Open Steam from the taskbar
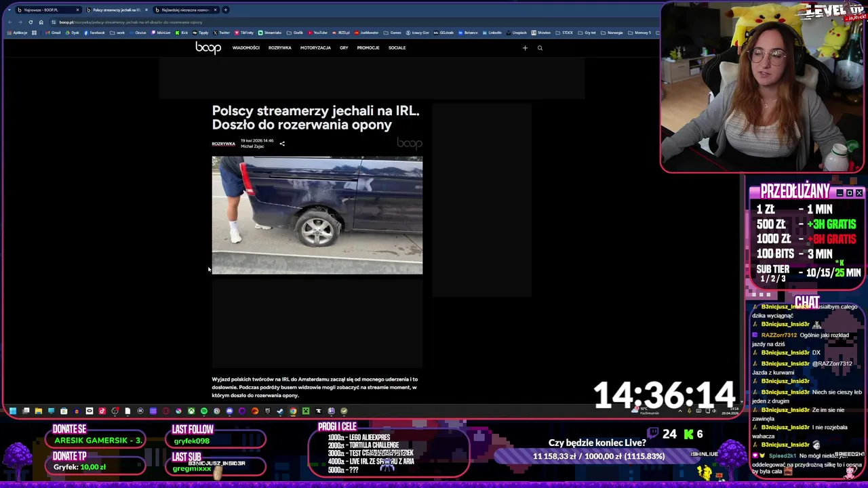Image resolution: width=868 pixels, height=488 pixels. (x=279, y=411)
